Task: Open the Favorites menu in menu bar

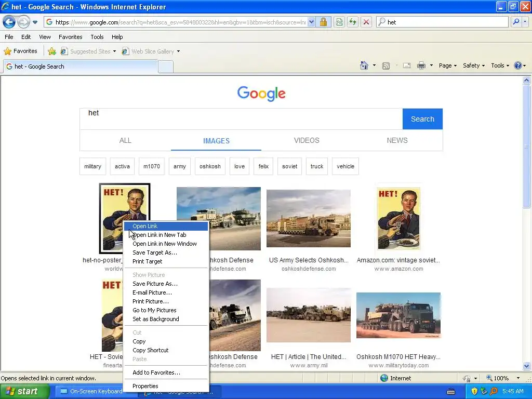Action: click(x=71, y=37)
